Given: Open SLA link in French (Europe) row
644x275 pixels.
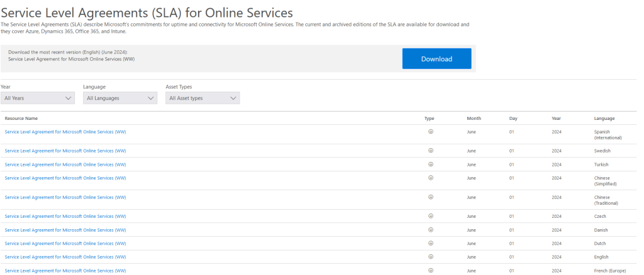Looking at the screenshot, I should point(65,271).
